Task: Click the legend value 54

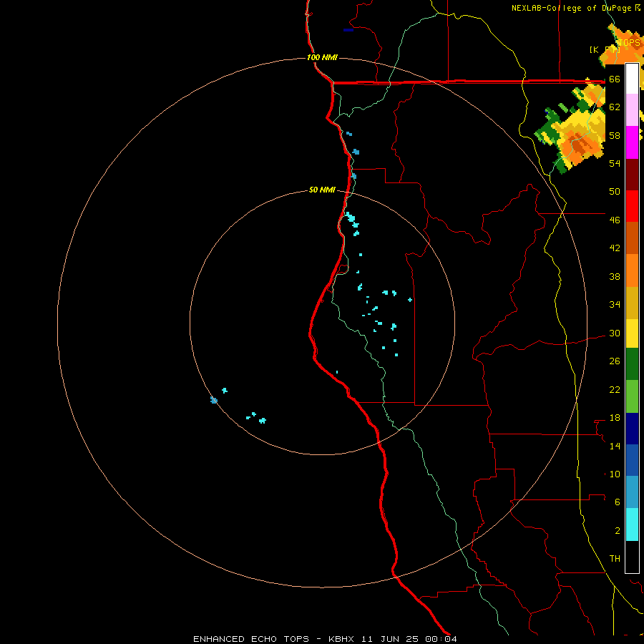Action: pyautogui.click(x=615, y=163)
